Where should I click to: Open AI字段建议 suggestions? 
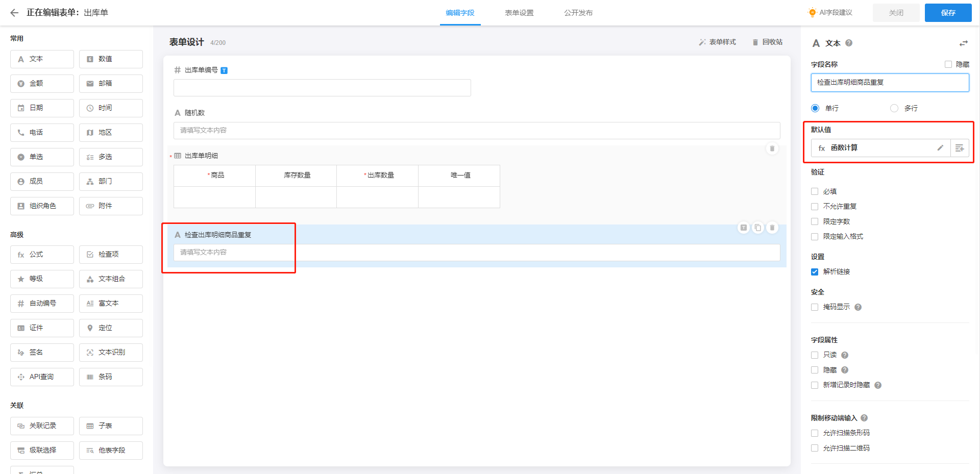coord(830,13)
